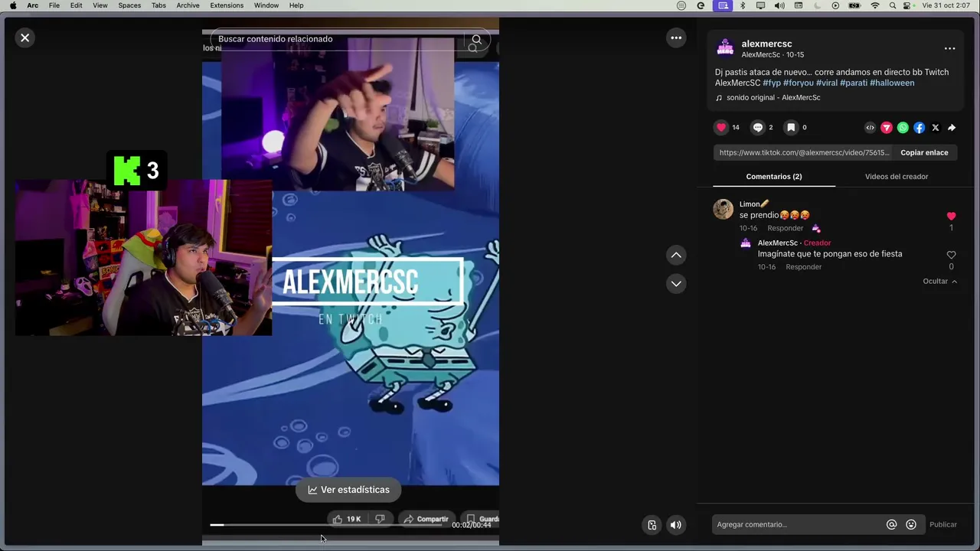The image size is (980, 551).
Task: Click Ver estadísticas button
Action: pyautogui.click(x=348, y=490)
